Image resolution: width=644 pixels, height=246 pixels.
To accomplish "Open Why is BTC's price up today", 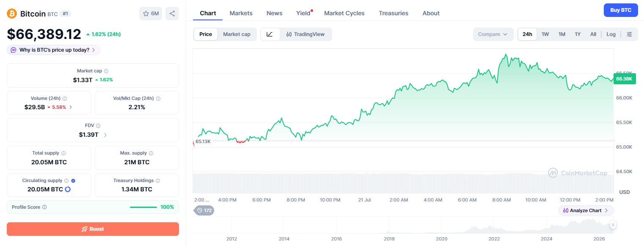I will click(x=54, y=50).
